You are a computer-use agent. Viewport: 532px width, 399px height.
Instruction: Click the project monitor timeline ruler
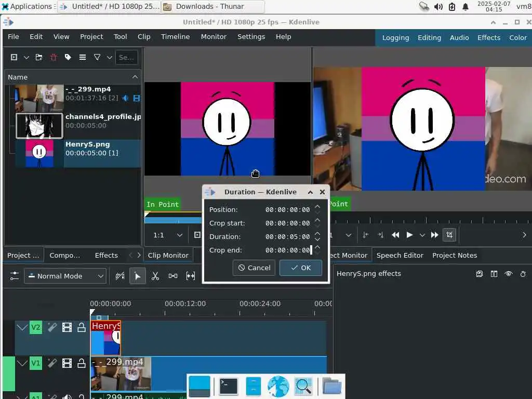coord(430,219)
